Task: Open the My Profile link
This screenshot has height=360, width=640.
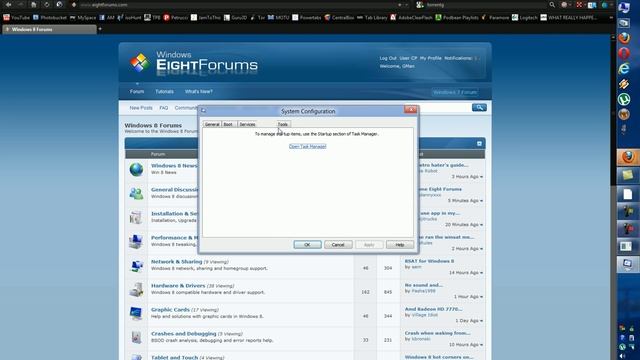Action: (431, 58)
